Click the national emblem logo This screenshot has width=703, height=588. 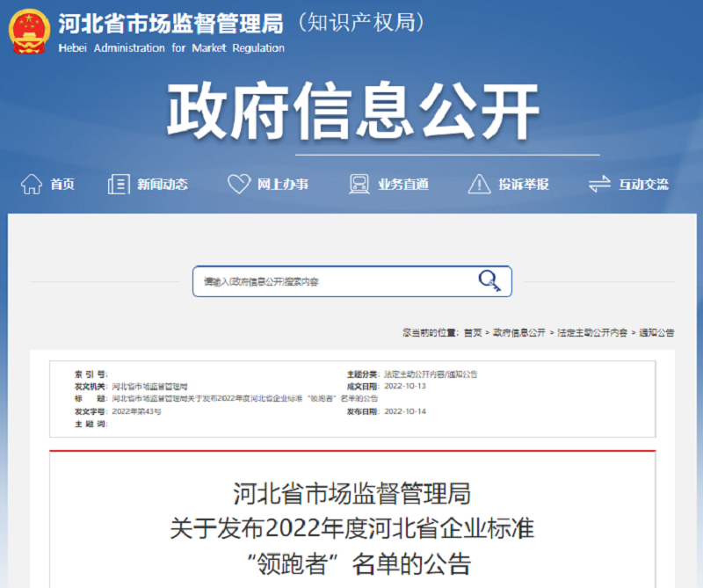point(27,33)
